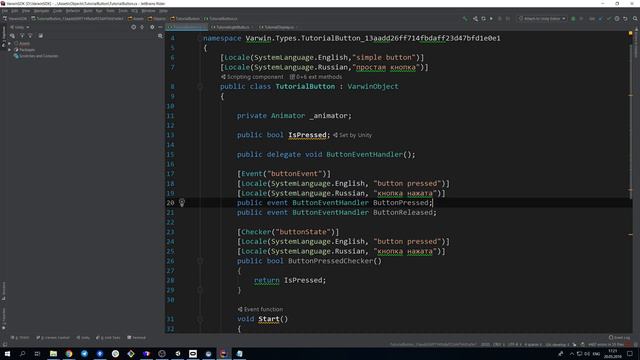Image resolution: width=640 pixels, height=360 pixels.
Task: Click the VCS revert arrow icon
Action: pos(625,19)
